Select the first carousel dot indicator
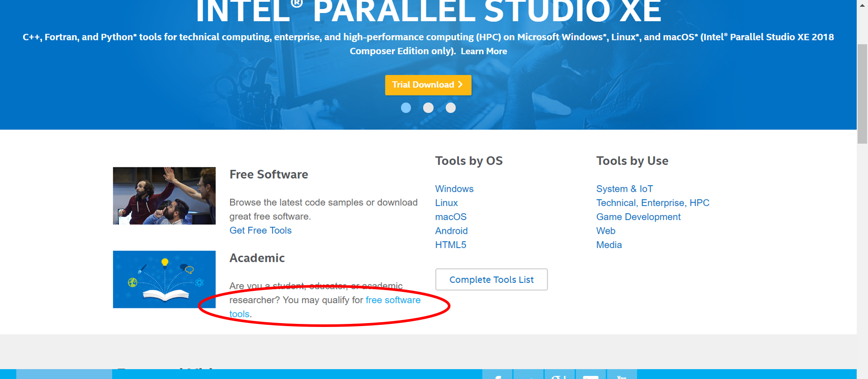Viewport: 868px width, 379px height. coord(406,108)
